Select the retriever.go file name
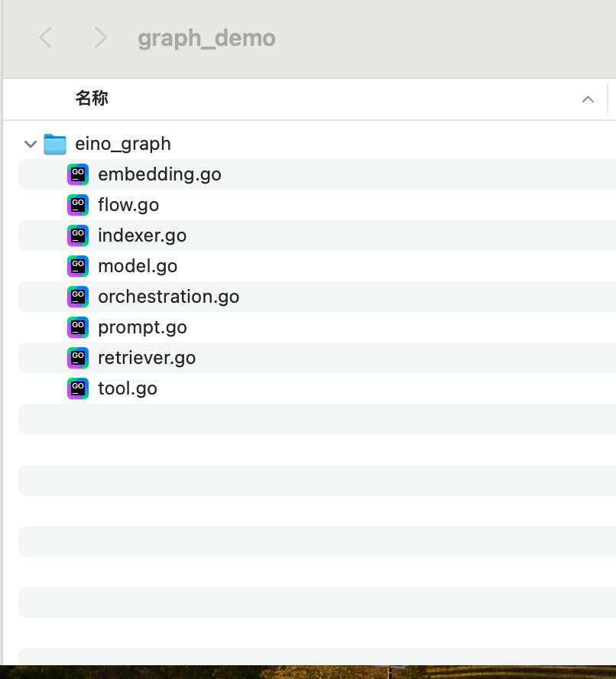This screenshot has width=616, height=679. pyautogui.click(x=147, y=358)
